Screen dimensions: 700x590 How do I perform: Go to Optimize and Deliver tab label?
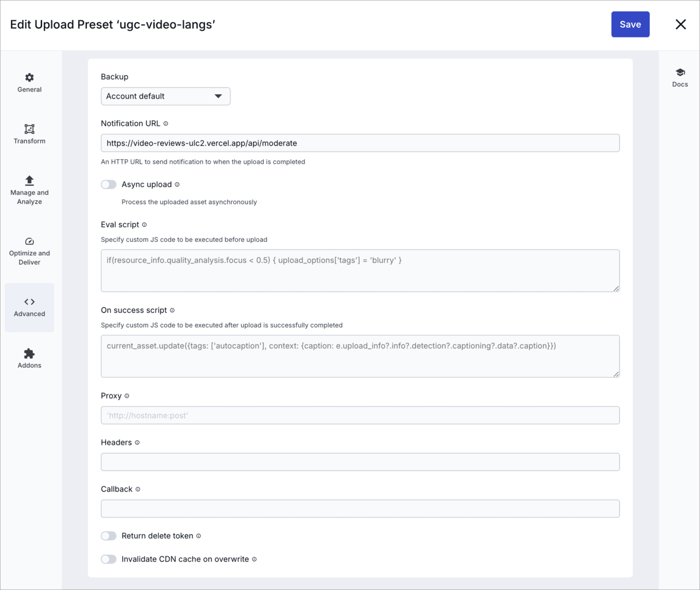29,258
